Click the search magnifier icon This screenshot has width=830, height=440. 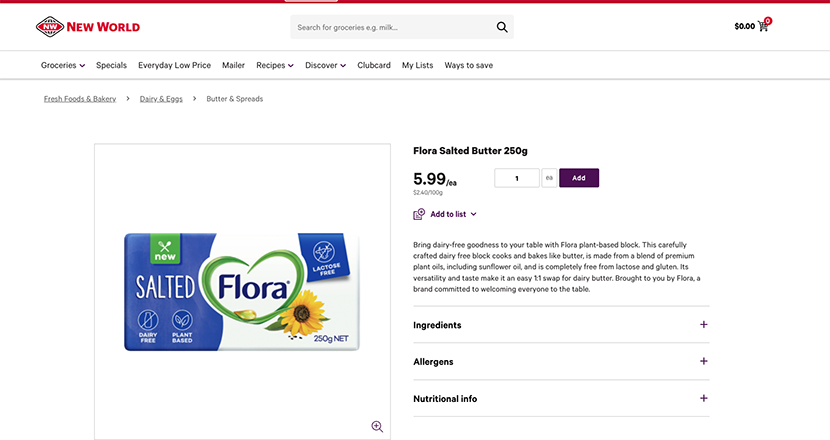pos(502,27)
